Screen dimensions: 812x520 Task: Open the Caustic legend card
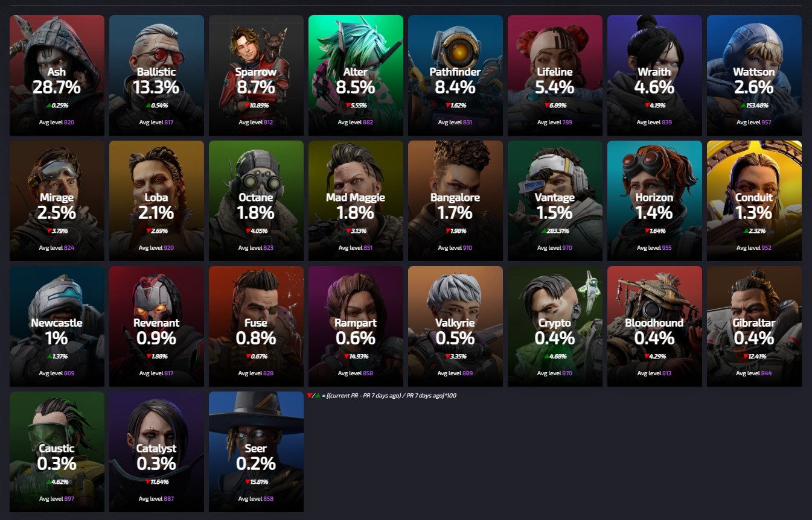(x=57, y=452)
